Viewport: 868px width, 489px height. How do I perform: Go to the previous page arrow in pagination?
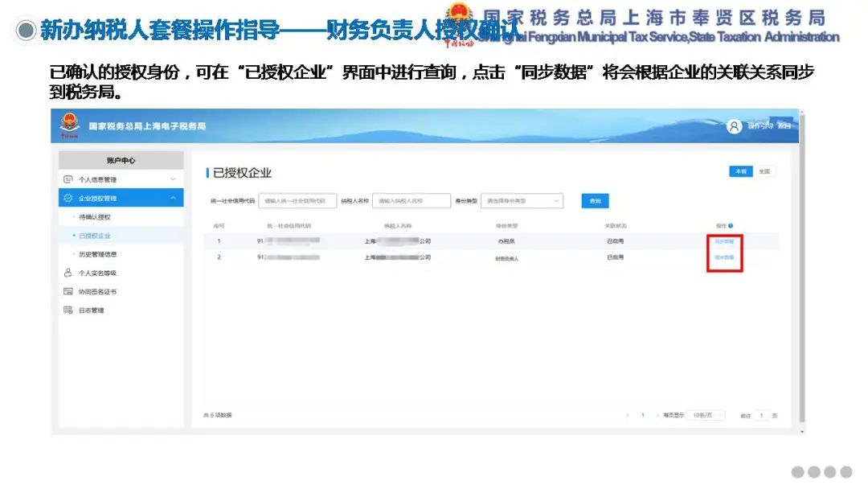(628, 415)
